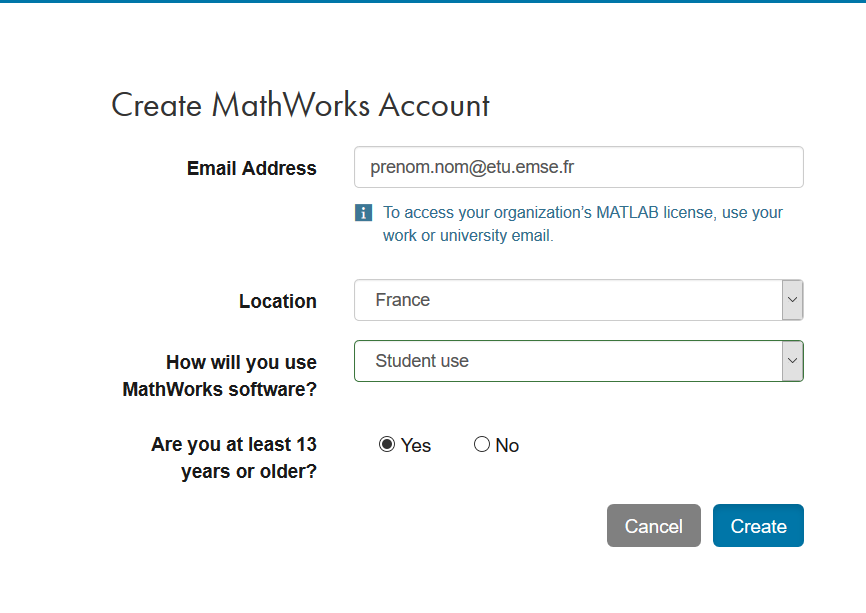The image size is (866, 613).
Task: Click the blue bar at the page top
Action: click(433, 2)
